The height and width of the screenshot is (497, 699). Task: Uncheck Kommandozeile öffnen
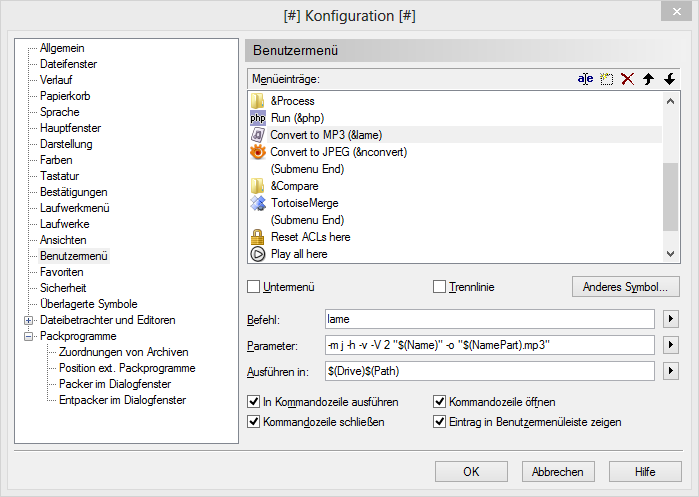coord(439,402)
